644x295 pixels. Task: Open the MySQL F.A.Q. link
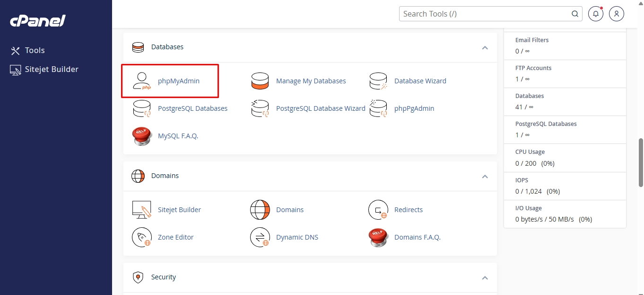click(x=178, y=136)
